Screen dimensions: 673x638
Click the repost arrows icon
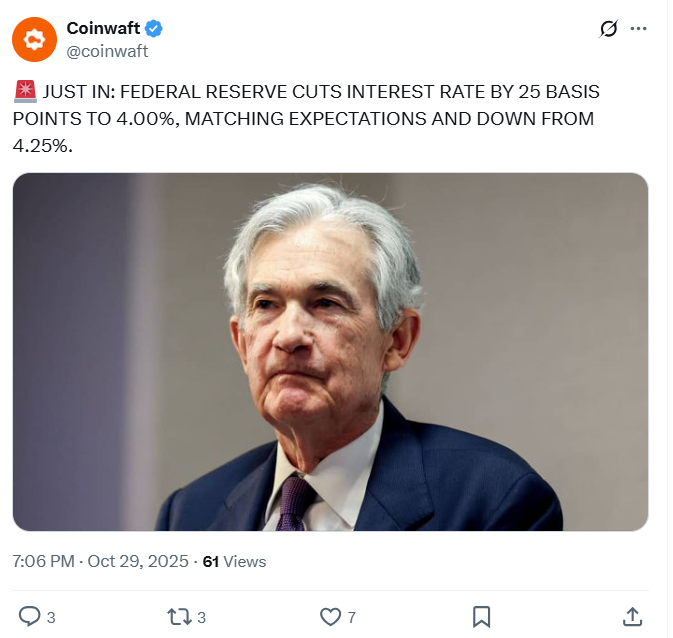(x=179, y=616)
